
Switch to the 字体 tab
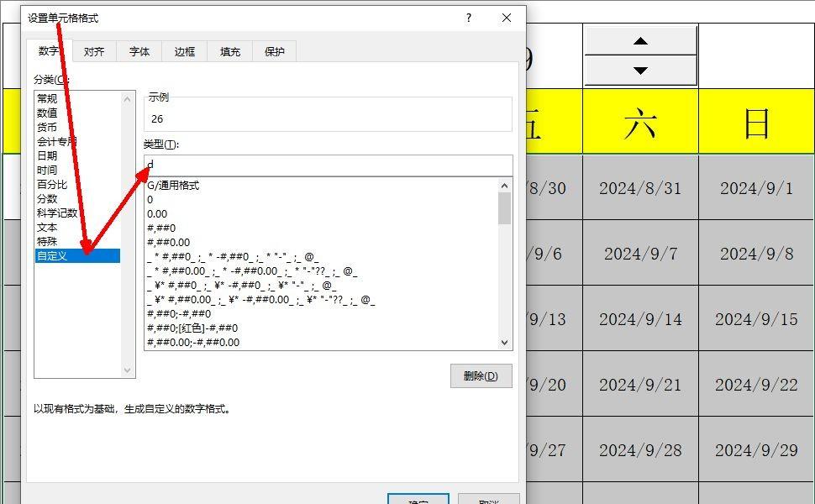(x=139, y=51)
